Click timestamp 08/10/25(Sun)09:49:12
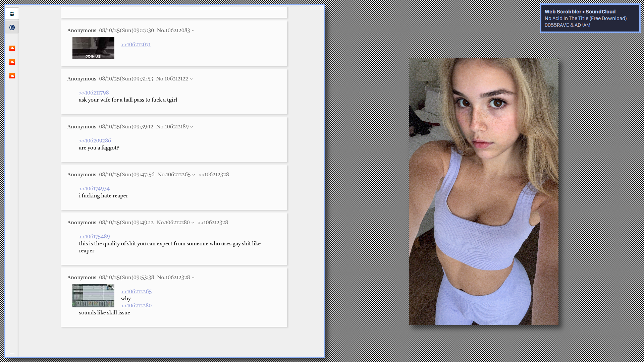Screen dimensions: 644x362 tap(126, 222)
